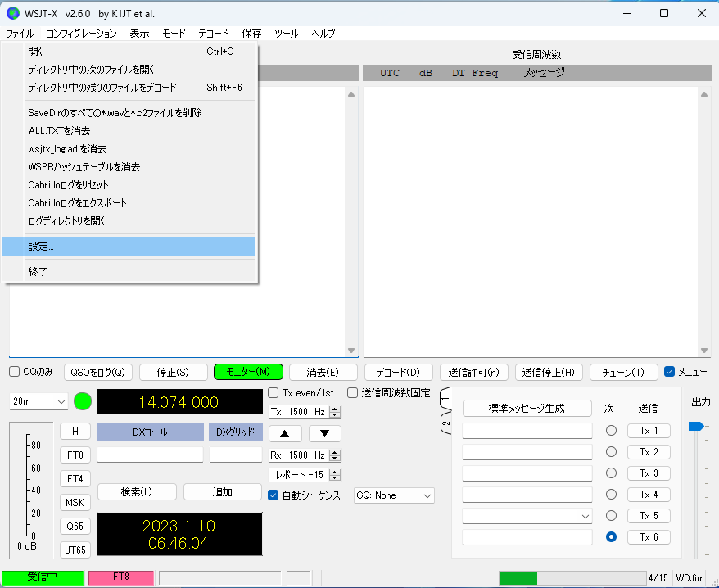
Task: Toggle the H hound mode button
Action: coord(75,432)
